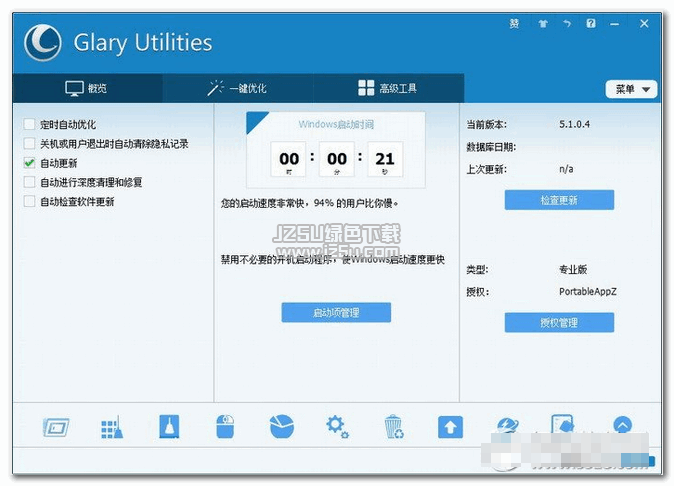
Task: Click the 赞 like icon in title bar
Action: [x=514, y=24]
